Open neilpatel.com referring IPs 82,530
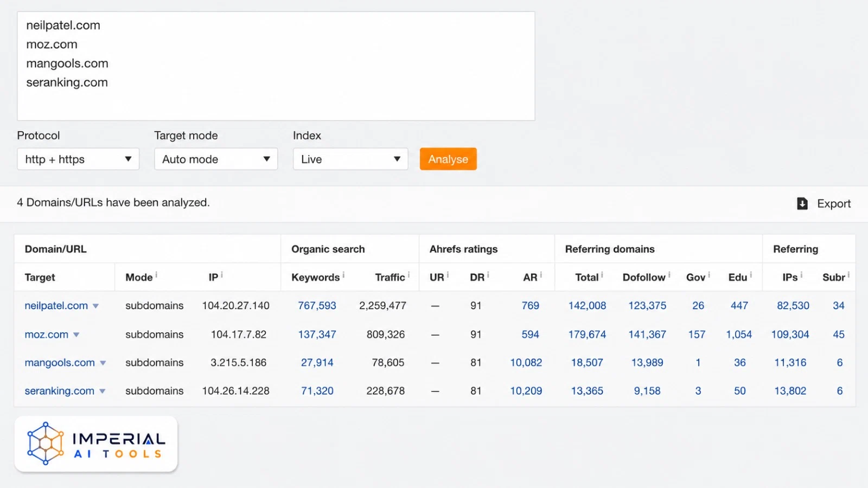Viewport: 868px width, 488px height. pyautogui.click(x=793, y=305)
